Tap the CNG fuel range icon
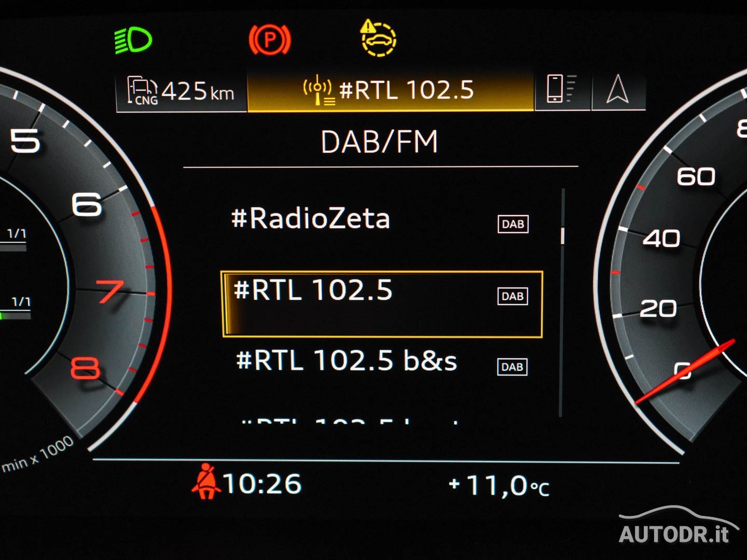 [x=142, y=91]
